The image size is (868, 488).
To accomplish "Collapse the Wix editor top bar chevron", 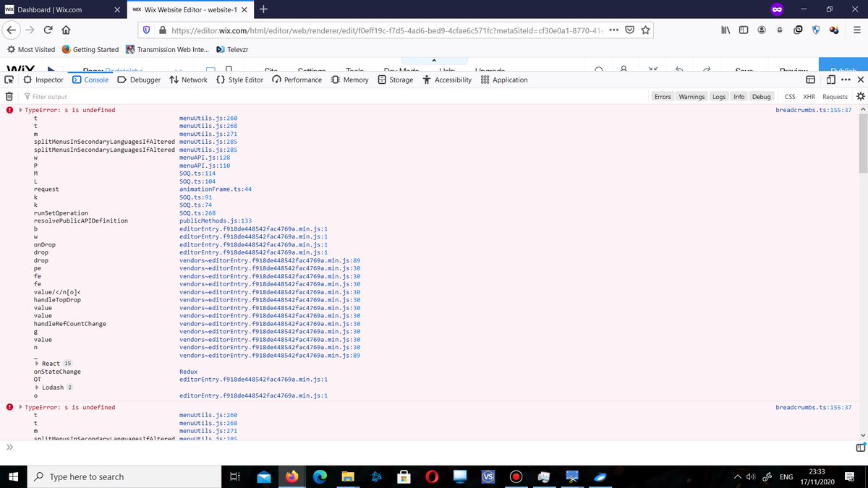I will 433,60.
